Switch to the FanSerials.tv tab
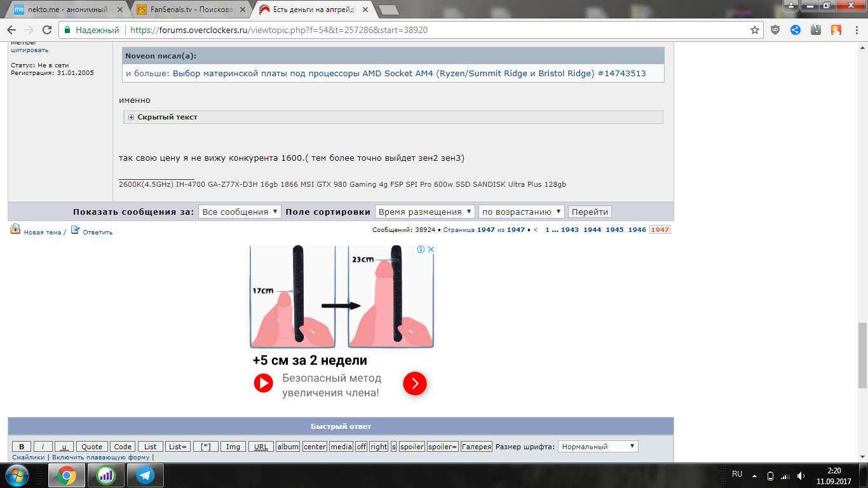Image resolution: width=868 pixels, height=488 pixels. [x=191, y=10]
